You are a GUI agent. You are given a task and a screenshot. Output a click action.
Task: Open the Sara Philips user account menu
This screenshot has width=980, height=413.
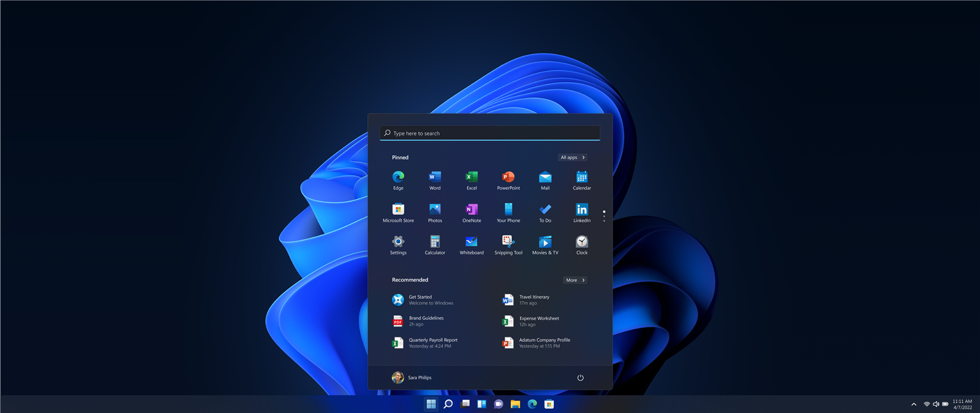[x=412, y=378]
